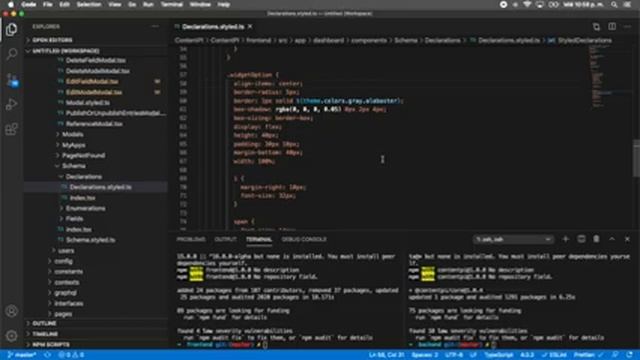Open editor more actions menu

coord(627,27)
